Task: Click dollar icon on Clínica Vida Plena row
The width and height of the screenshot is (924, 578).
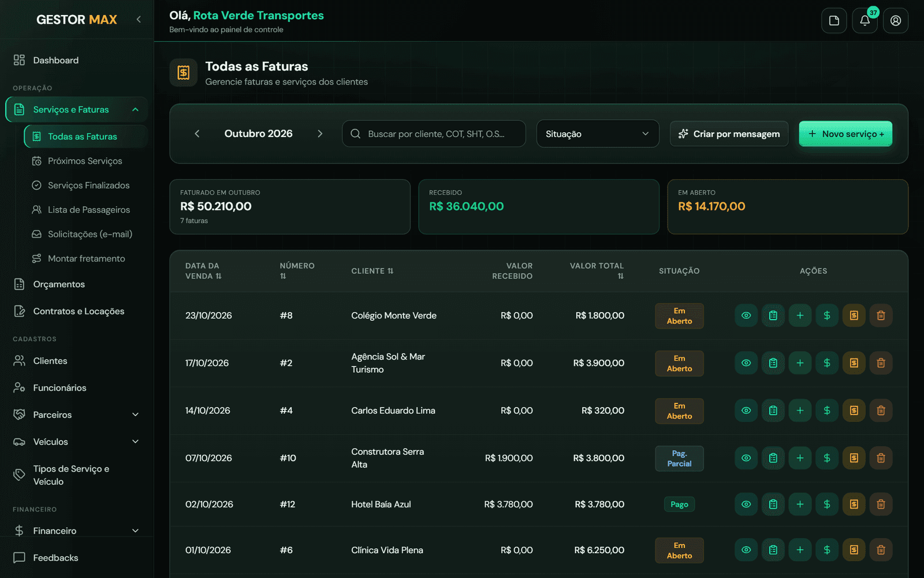Action: click(827, 550)
